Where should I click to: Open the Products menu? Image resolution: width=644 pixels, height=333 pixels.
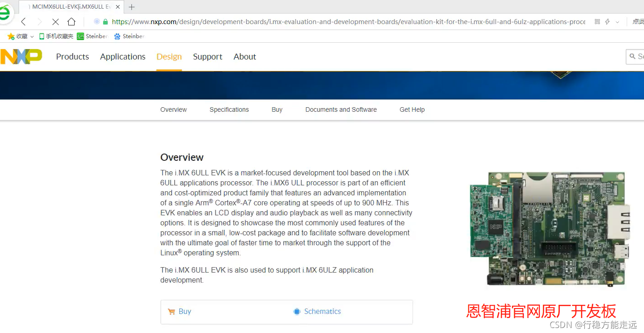[72, 57]
